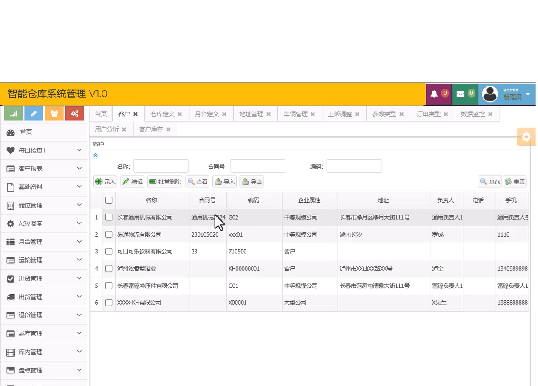The width and height of the screenshot is (538, 386).
Task: Switch to the last tab in second tab row
Action: point(155,129)
